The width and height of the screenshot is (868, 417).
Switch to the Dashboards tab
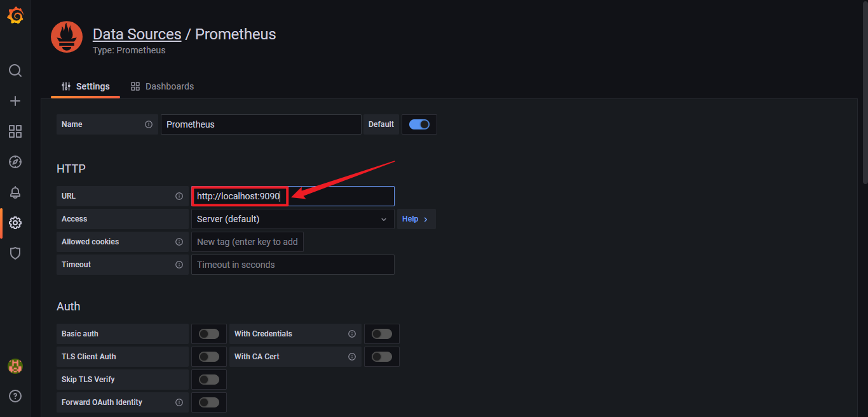tap(162, 86)
